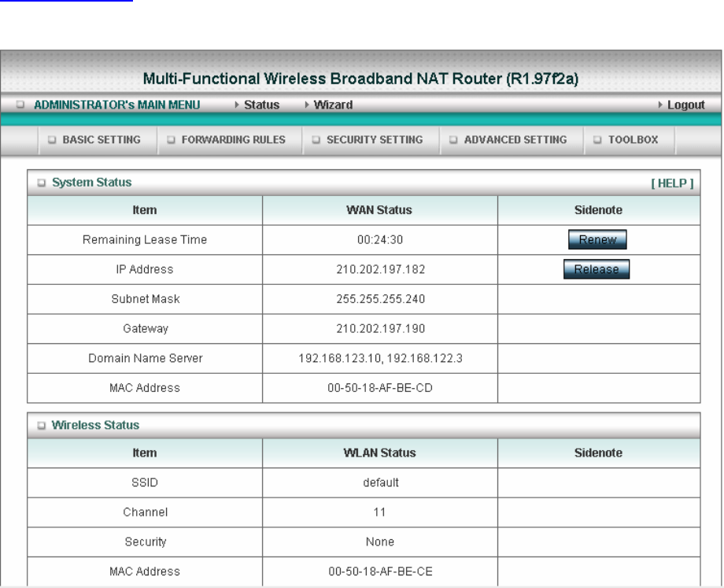The width and height of the screenshot is (724, 588).
Task: Select gateway value 210.202.197.190
Action: 380,328
